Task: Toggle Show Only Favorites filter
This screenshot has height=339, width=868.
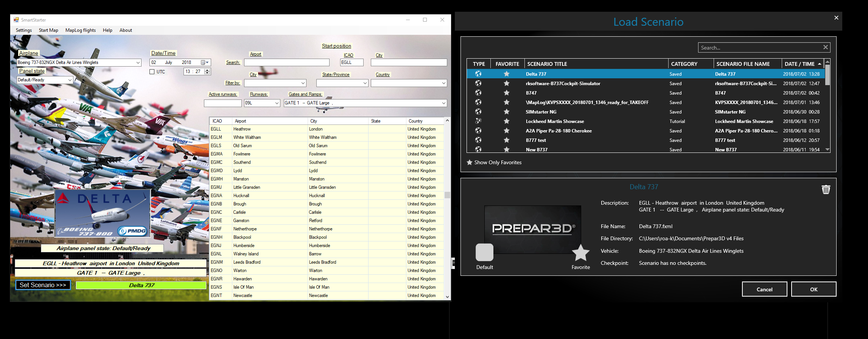Action: 494,162
